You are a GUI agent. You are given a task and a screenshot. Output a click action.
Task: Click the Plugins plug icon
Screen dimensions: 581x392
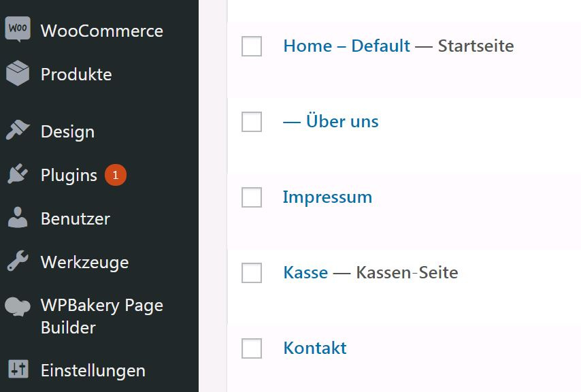(18, 174)
